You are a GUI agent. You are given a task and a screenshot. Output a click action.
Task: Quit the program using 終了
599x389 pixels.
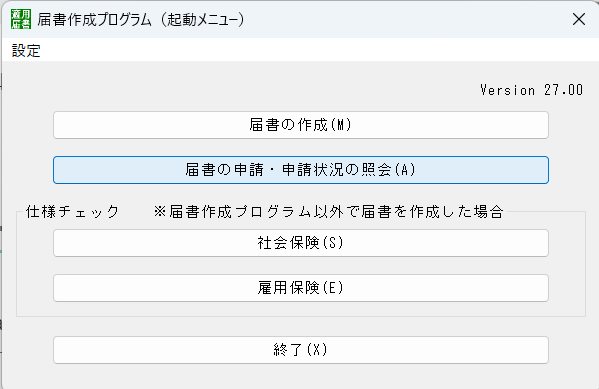301,350
